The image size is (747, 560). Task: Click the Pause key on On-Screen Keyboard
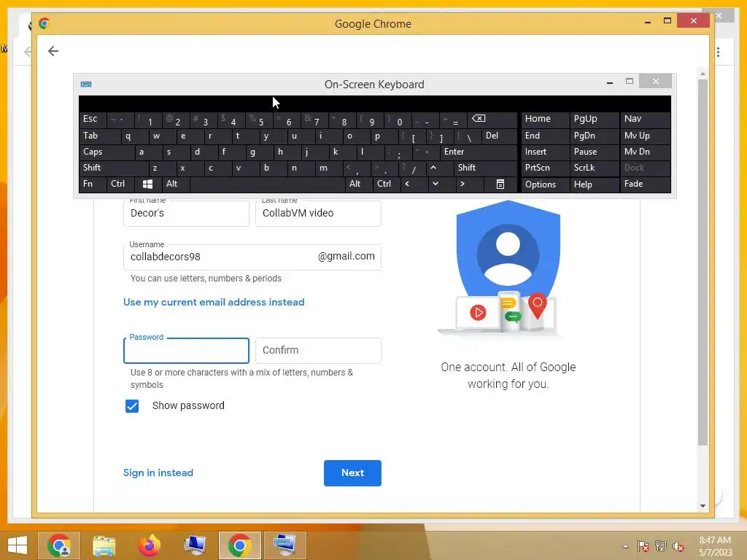594,152
